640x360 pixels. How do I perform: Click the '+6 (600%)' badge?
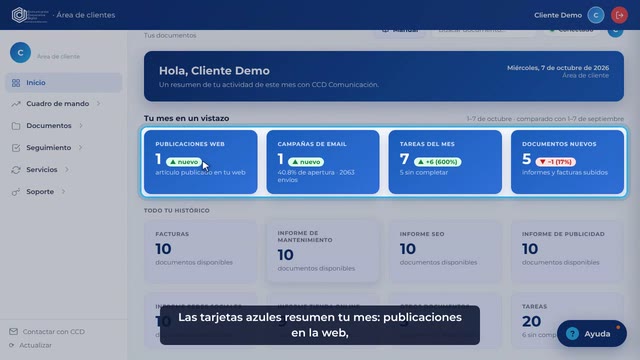438,162
